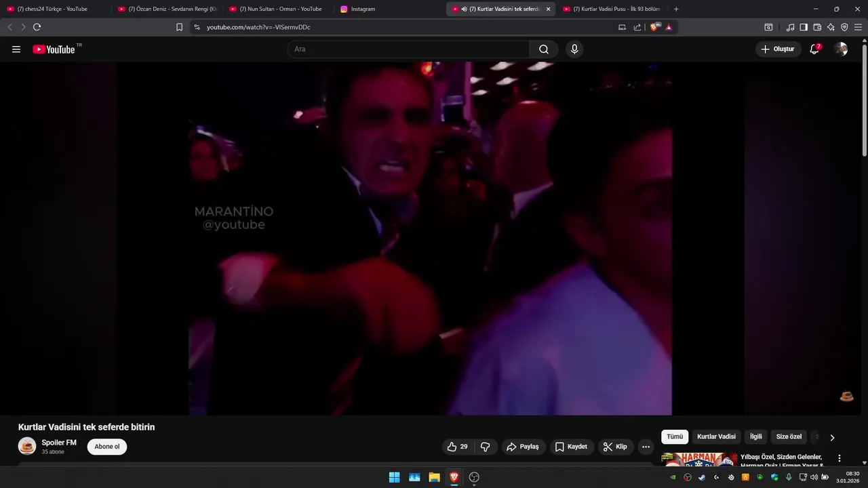Open the account avatar menu
868x488 pixels.
point(841,49)
